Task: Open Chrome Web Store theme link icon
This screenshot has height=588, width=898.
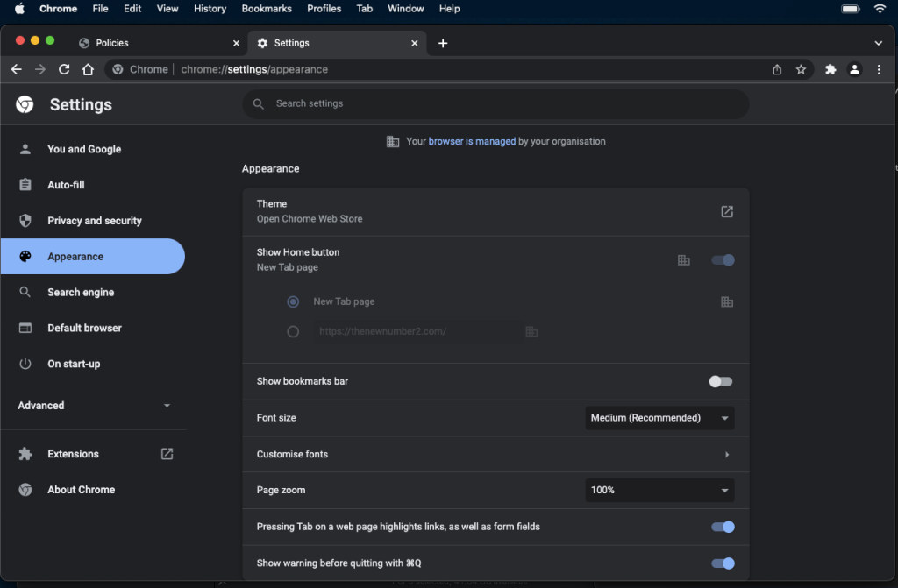Action: point(727,211)
